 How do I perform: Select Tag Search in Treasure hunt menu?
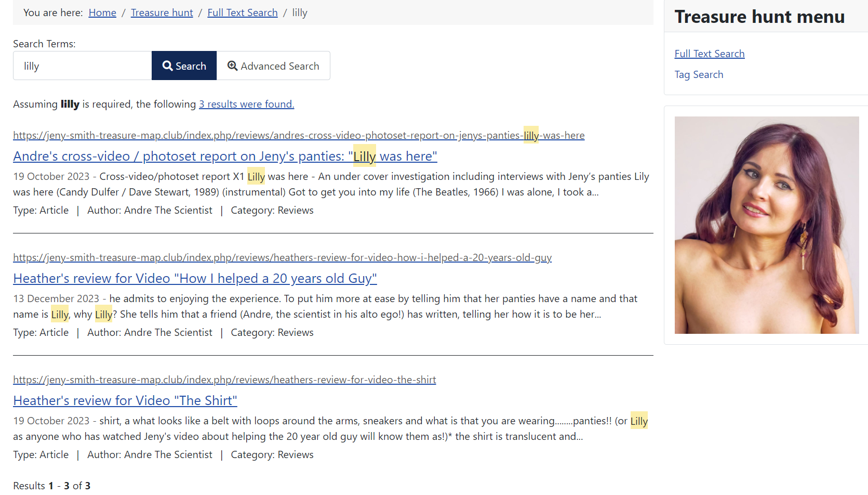click(699, 74)
